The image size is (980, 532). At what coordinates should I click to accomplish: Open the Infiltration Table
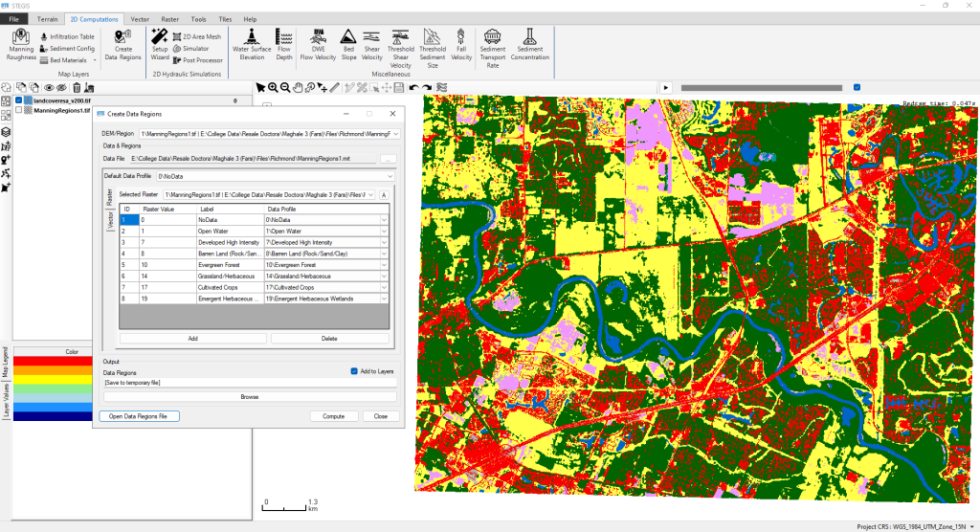point(68,37)
